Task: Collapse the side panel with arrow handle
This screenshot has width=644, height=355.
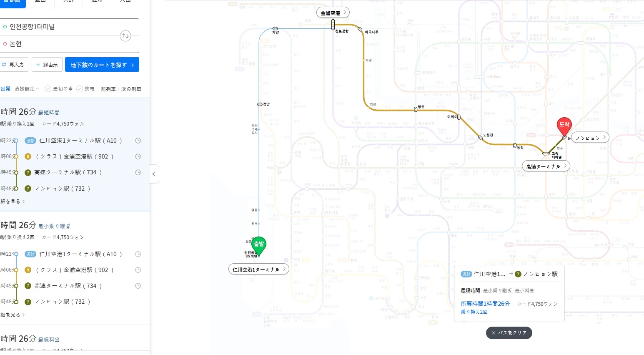Action: pyautogui.click(x=154, y=174)
